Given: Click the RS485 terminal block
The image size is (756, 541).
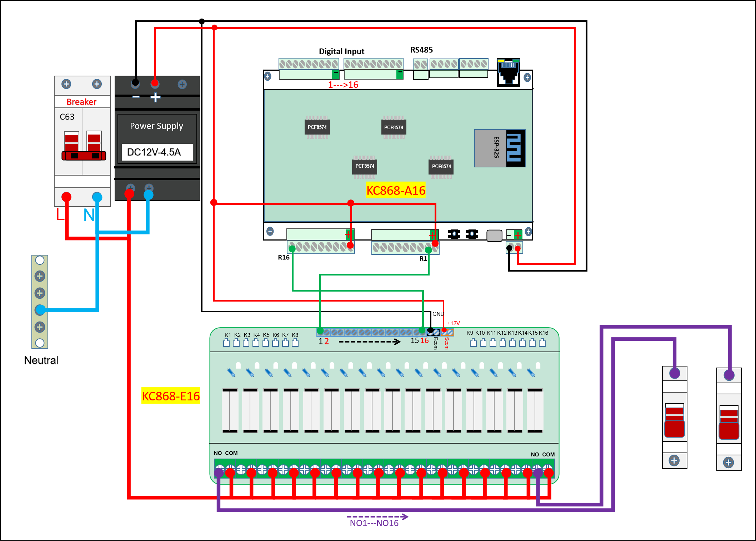Looking at the screenshot, I should coord(420,65).
